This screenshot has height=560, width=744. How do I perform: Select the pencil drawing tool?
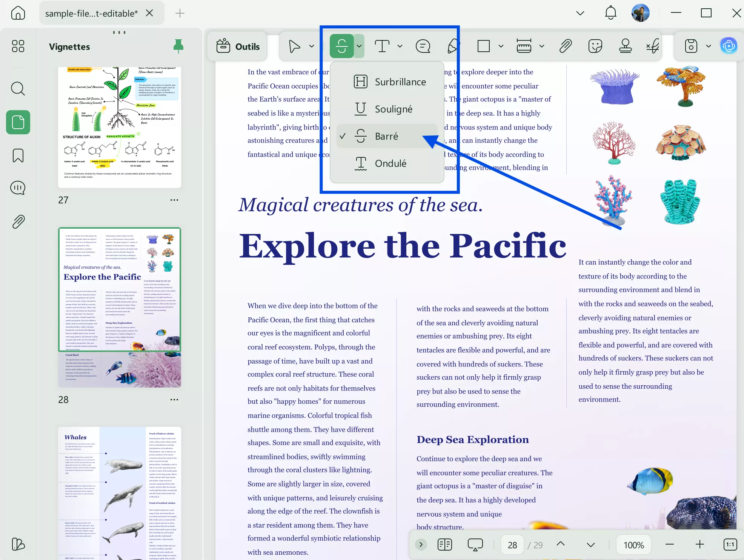(x=453, y=46)
